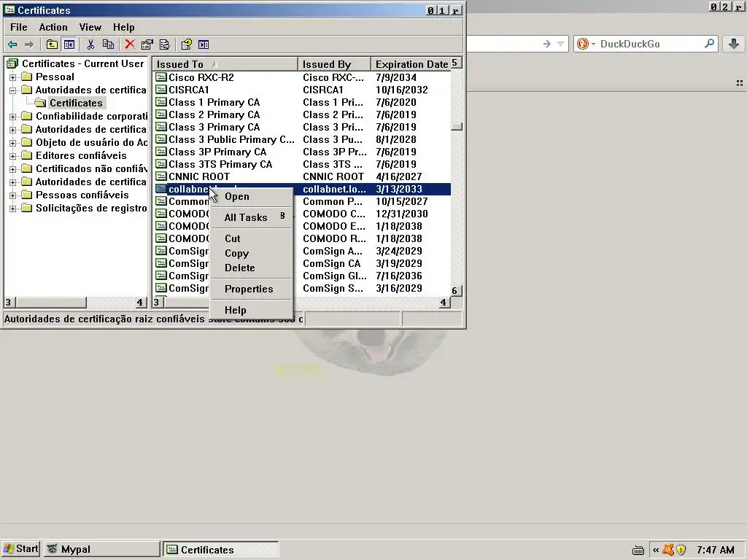The width and height of the screenshot is (747, 560).
Task: Expand the Solicitações de registro node
Action: (x=13, y=209)
